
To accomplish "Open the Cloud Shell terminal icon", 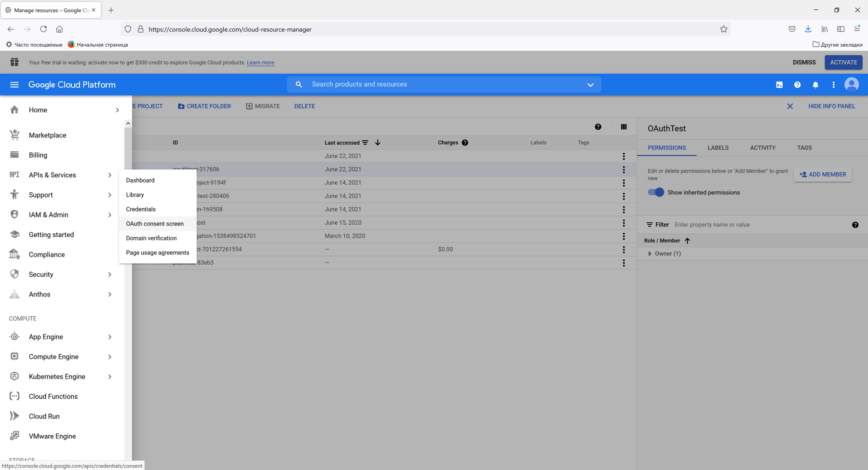I will tap(779, 85).
